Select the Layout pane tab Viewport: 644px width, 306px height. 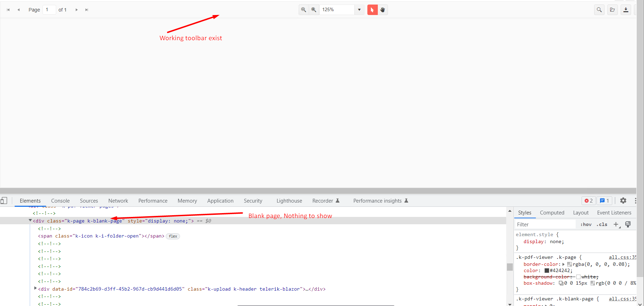(581, 213)
